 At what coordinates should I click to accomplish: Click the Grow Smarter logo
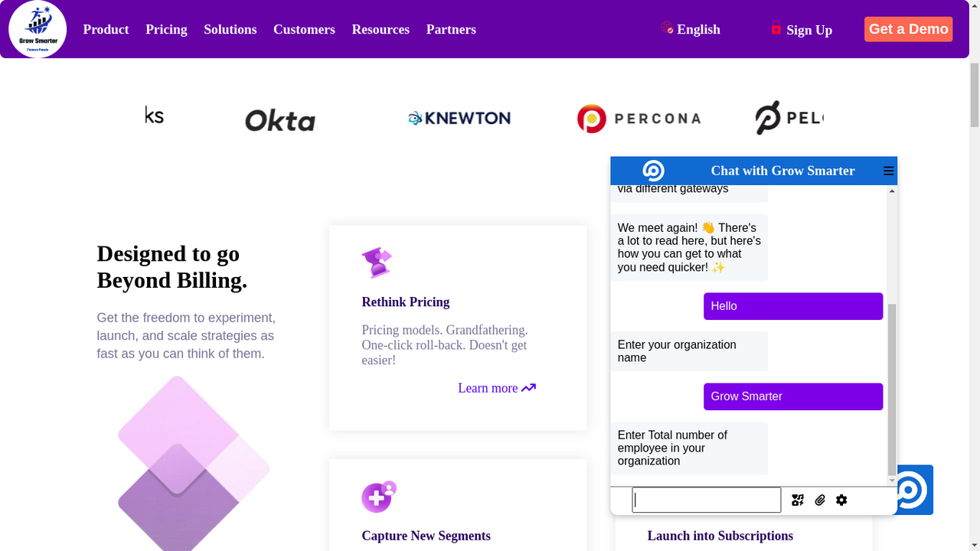(x=38, y=29)
